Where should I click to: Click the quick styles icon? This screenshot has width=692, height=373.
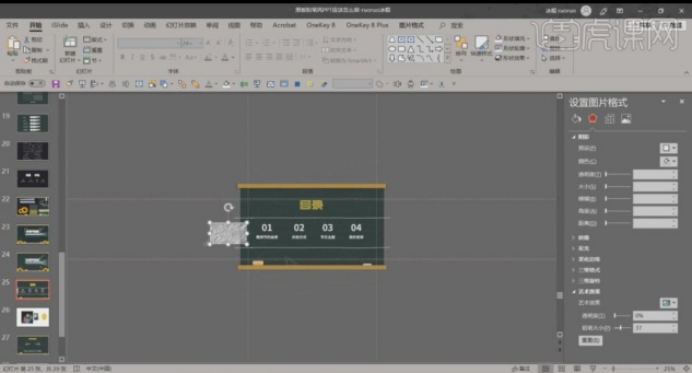tap(481, 43)
